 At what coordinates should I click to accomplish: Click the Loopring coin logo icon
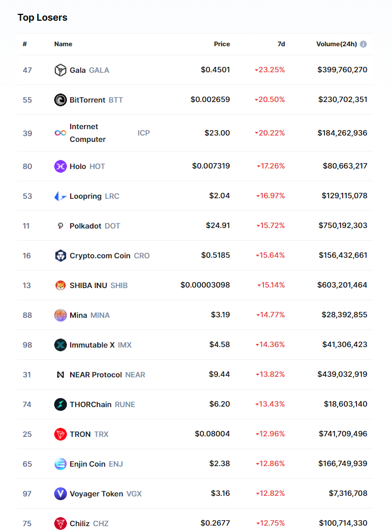tap(61, 196)
